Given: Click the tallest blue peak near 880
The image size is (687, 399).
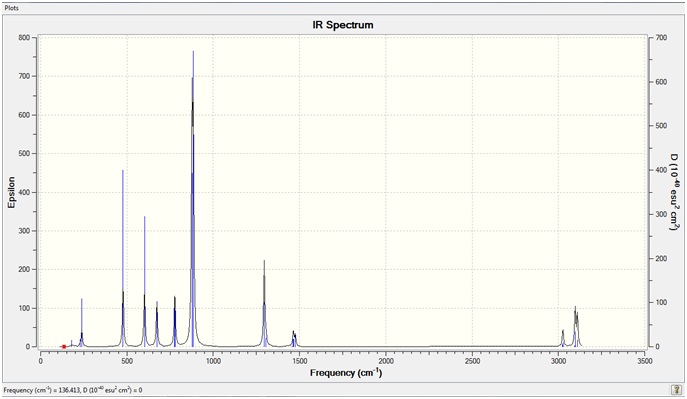Looking at the screenshot, I should click(193, 197).
